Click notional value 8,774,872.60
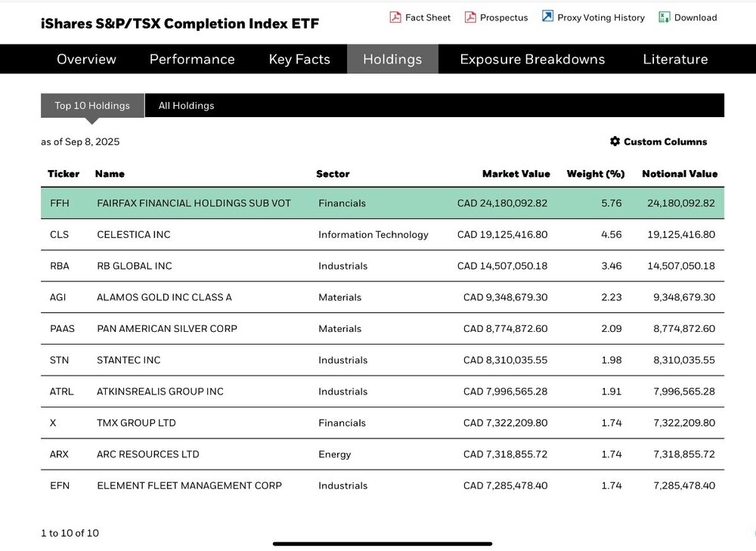 [x=684, y=328]
